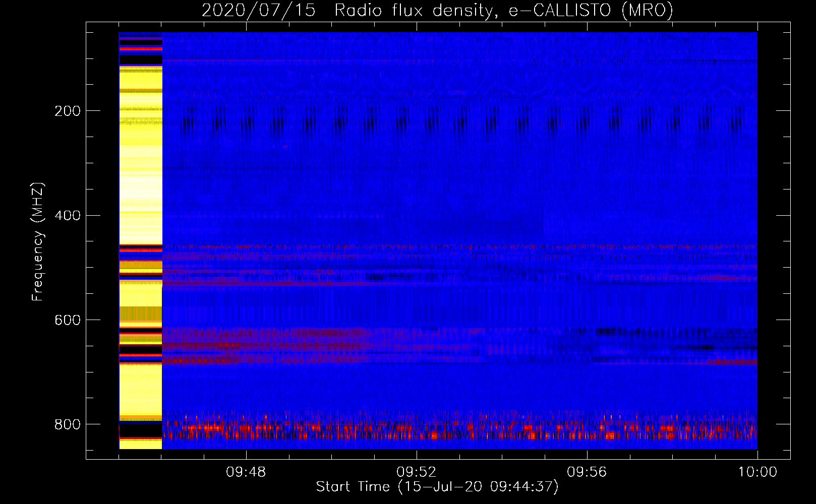Click the 200 MHz frequency tick label
Viewport: 816px width, 504px height.
click(x=68, y=111)
